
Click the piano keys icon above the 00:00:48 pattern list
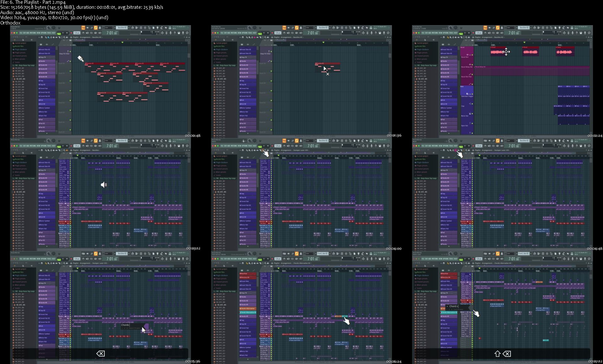(41, 44)
